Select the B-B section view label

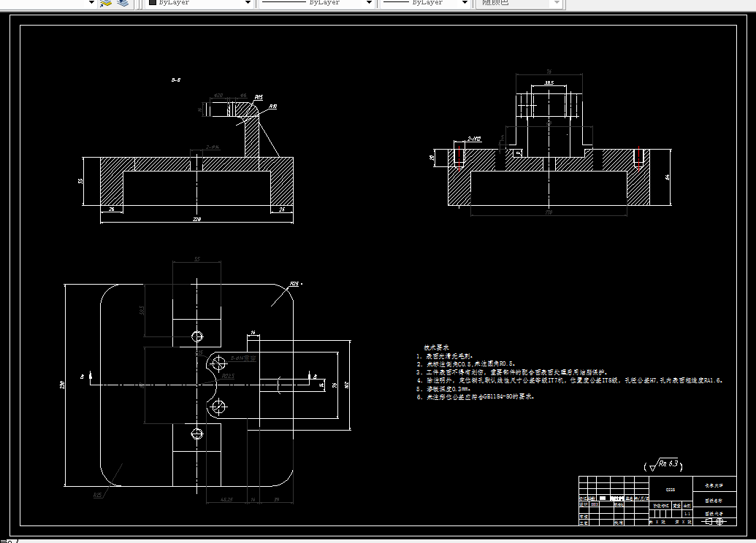click(176, 80)
